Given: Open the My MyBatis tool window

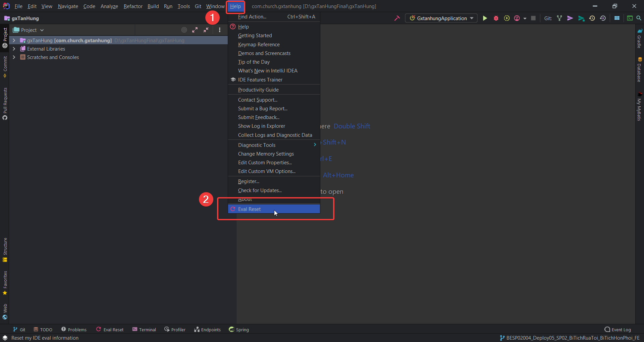Looking at the screenshot, I should pos(640,107).
